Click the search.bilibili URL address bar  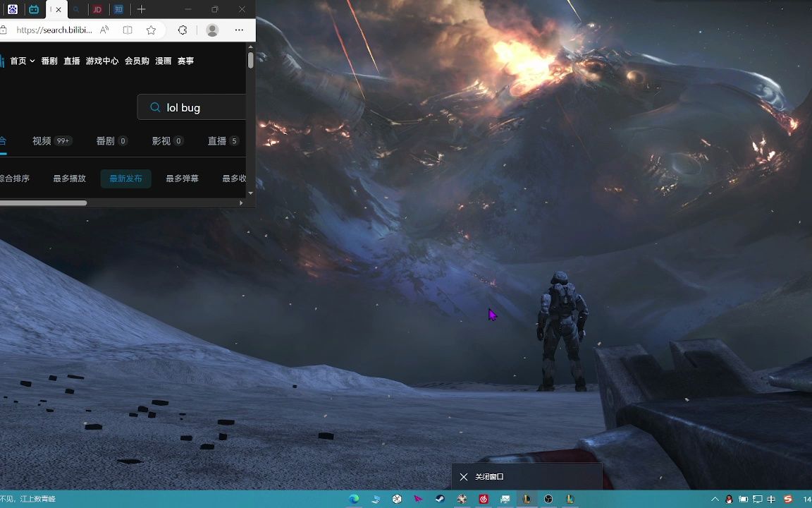tap(54, 30)
